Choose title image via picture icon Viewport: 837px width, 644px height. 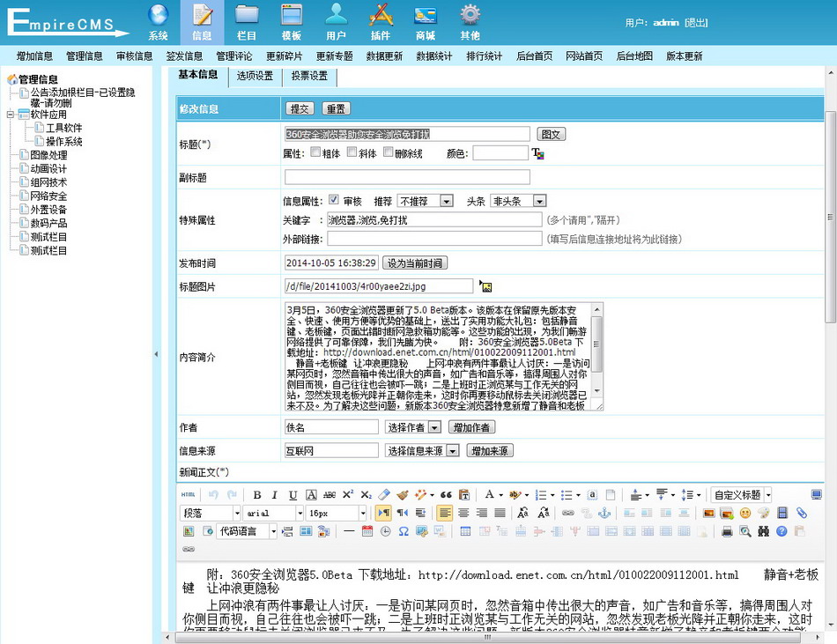pyautogui.click(x=485, y=286)
